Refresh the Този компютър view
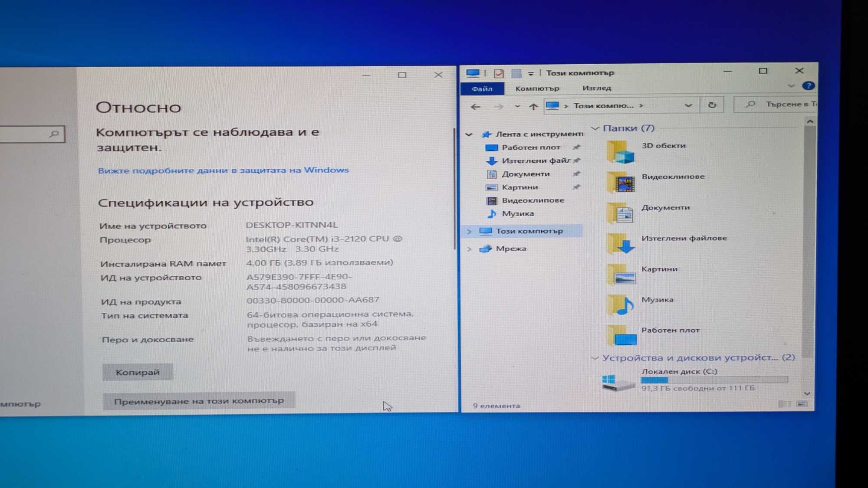 (712, 105)
